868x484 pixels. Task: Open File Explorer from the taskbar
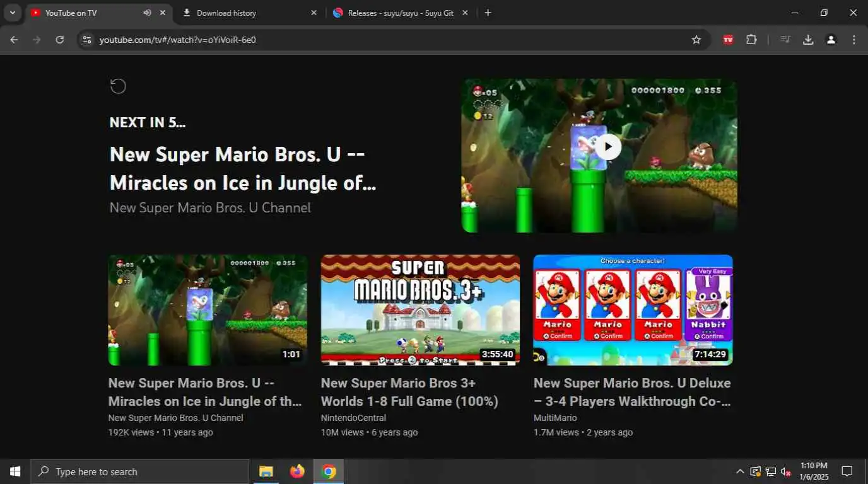tap(266, 471)
